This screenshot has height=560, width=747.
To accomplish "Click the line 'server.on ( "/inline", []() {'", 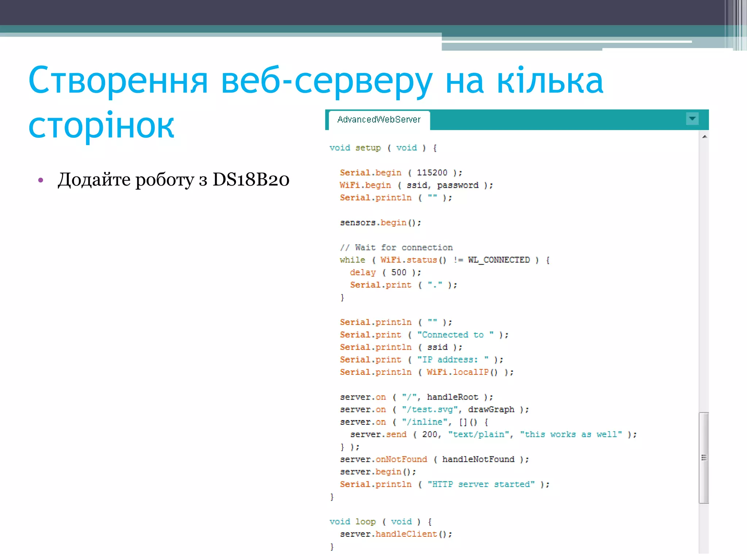I will (x=414, y=422).
